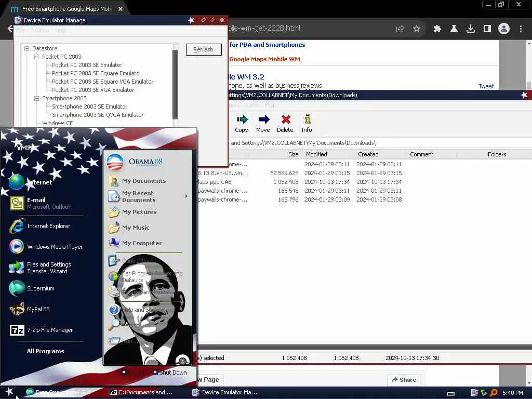The height and width of the screenshot is (399, 532).
Task: Sort 7-Zip list by Modified column
Action: tap(327, 154)
